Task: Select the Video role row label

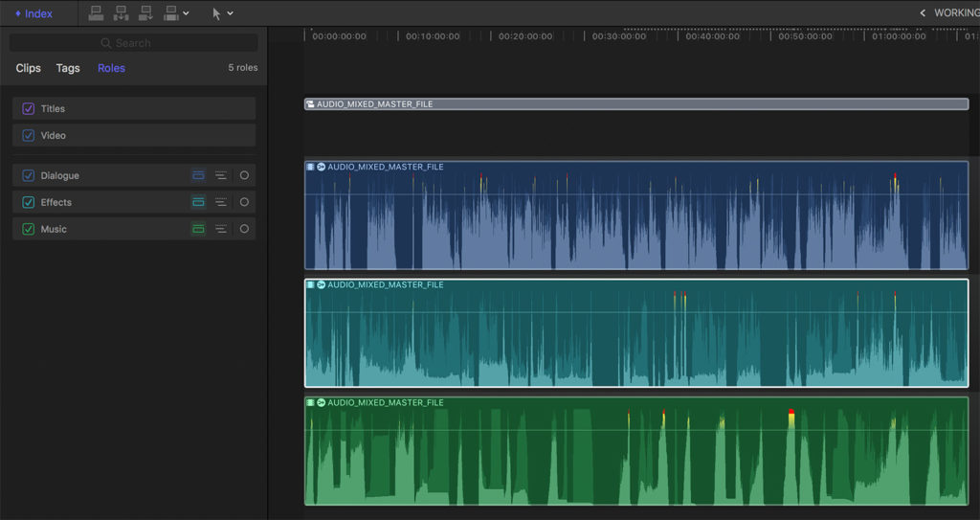Action: tap(54, 135)
